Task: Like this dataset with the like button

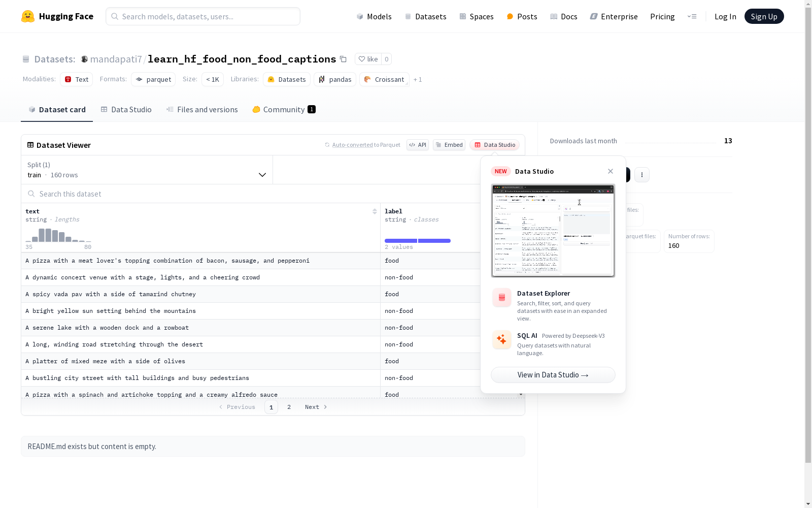Action: pos(368,59)
